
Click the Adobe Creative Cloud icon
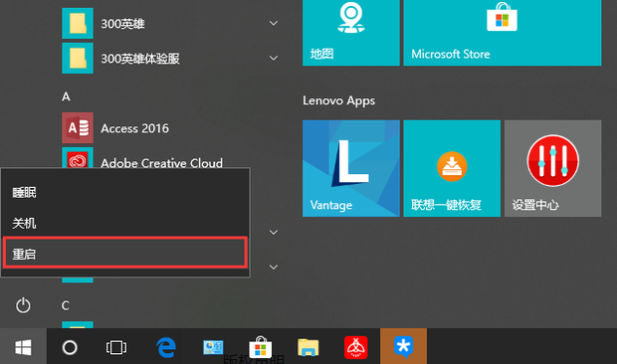pos(78,158)
